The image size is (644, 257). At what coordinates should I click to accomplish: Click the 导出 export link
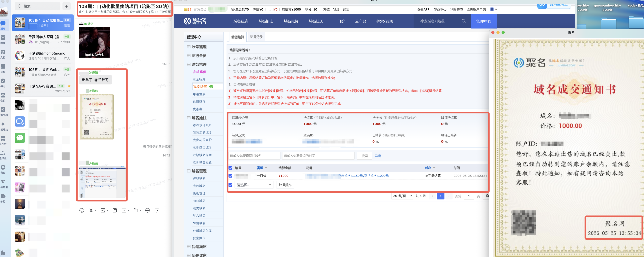pos(378,156)
